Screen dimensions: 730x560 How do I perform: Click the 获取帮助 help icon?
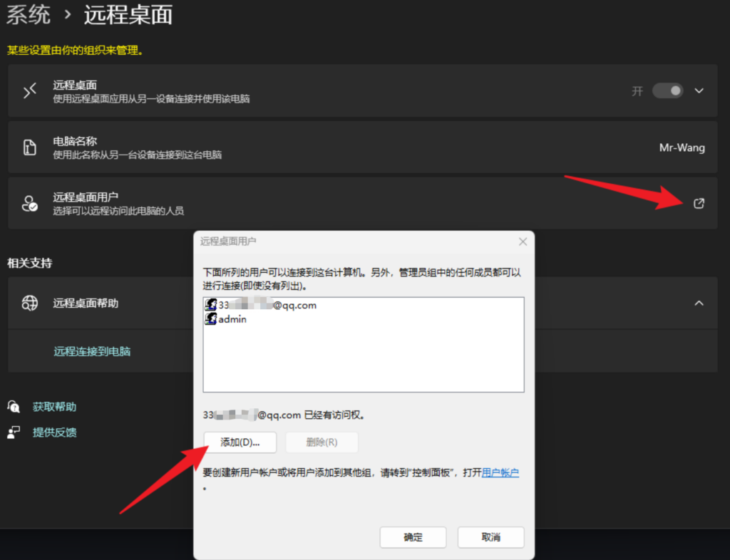coord(14,407)
